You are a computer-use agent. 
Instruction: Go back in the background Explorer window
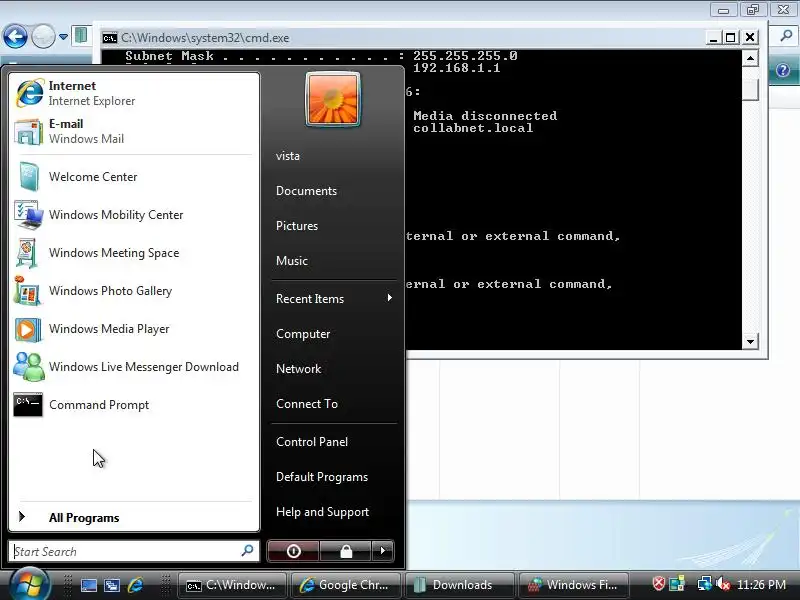[x=15, y=37]
